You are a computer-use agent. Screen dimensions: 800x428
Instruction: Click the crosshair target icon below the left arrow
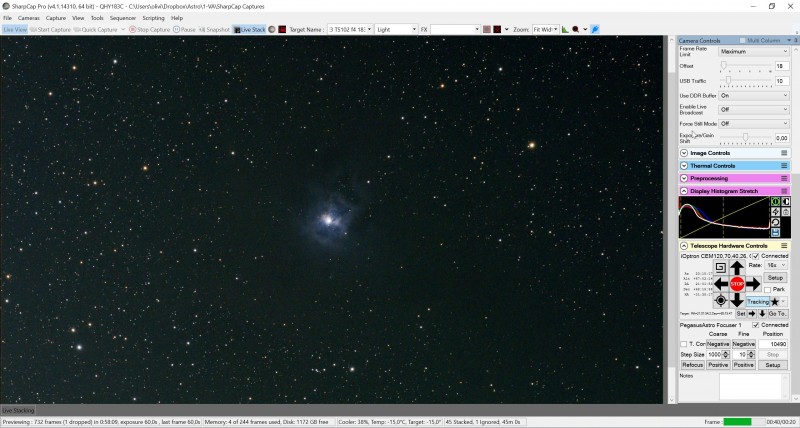(x=720, y=300)
